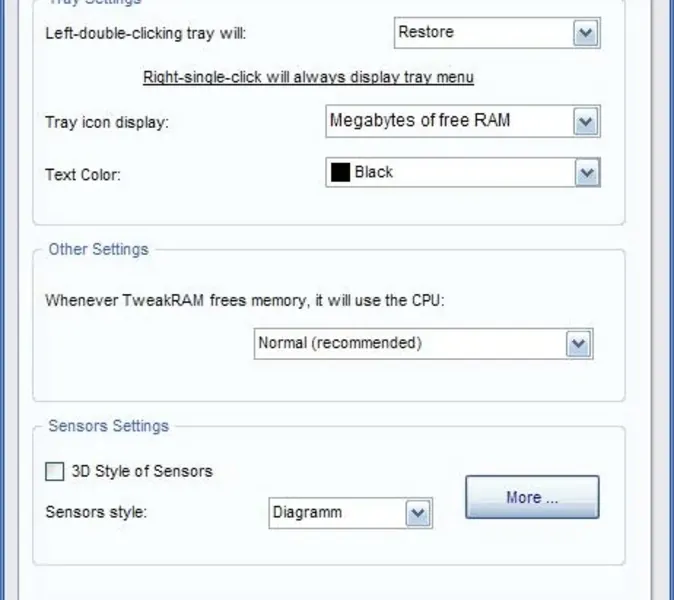
Task: Click the "3D Style of Sensors" label text
Action: (x=142, y=471)
